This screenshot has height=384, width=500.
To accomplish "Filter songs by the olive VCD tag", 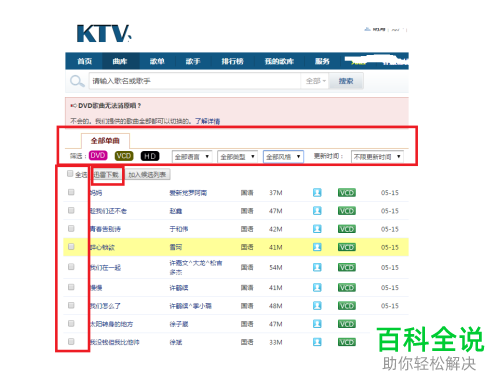I will (x=124, y=156).
